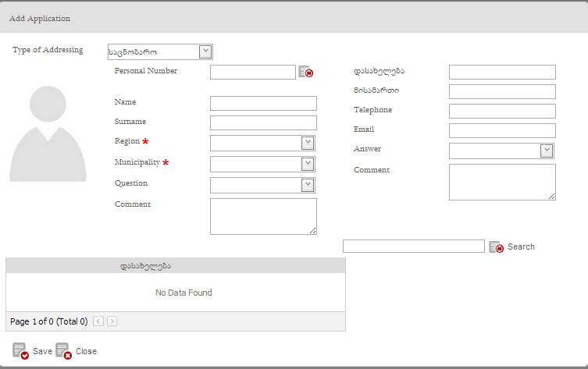This screenshot has height=369, width=588.
Task: Click the Search link text
Action: pos(521,247)
